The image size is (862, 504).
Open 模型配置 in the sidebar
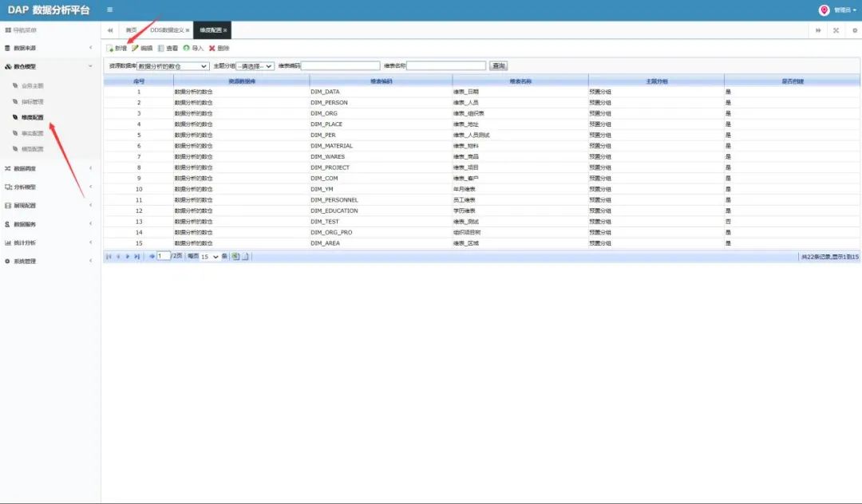pyautogui.click(x=33, y=149)
